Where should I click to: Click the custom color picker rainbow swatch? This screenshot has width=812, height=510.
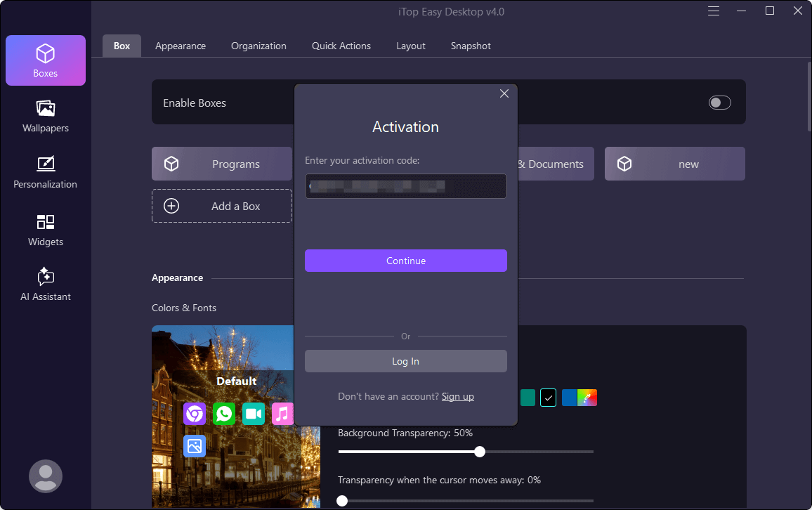pyautogui.click(x=587, y=398)
